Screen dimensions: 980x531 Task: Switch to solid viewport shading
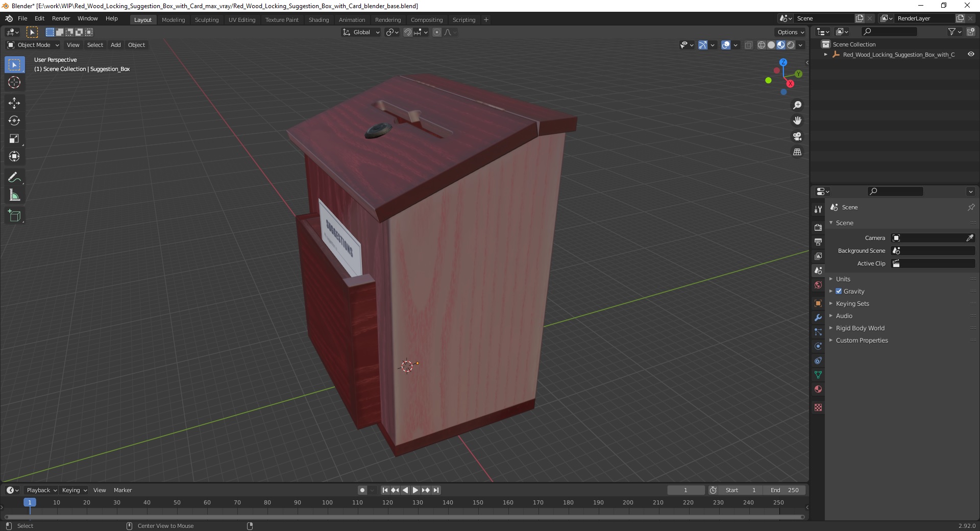click(771, 45)
